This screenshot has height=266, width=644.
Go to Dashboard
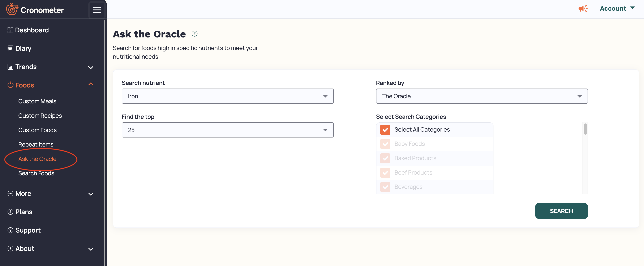32,30
